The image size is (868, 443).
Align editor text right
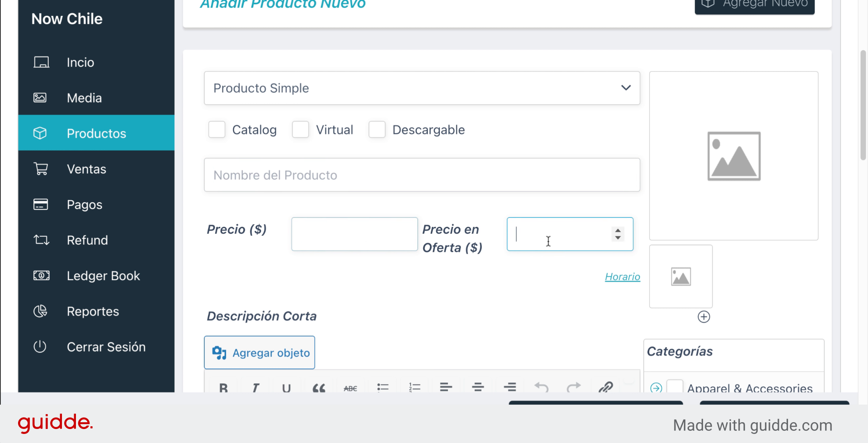pyautogui.click(x=510, y=387)
